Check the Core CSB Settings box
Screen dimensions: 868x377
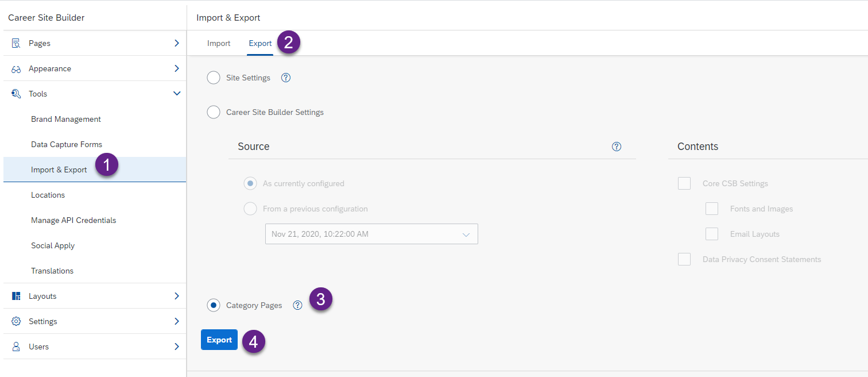pyautogui.click(x=684, y=183)
